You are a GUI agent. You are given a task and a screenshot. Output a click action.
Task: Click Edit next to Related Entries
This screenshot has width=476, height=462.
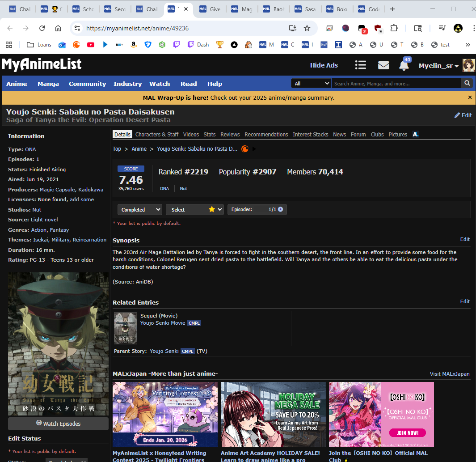tap(465, 301)
